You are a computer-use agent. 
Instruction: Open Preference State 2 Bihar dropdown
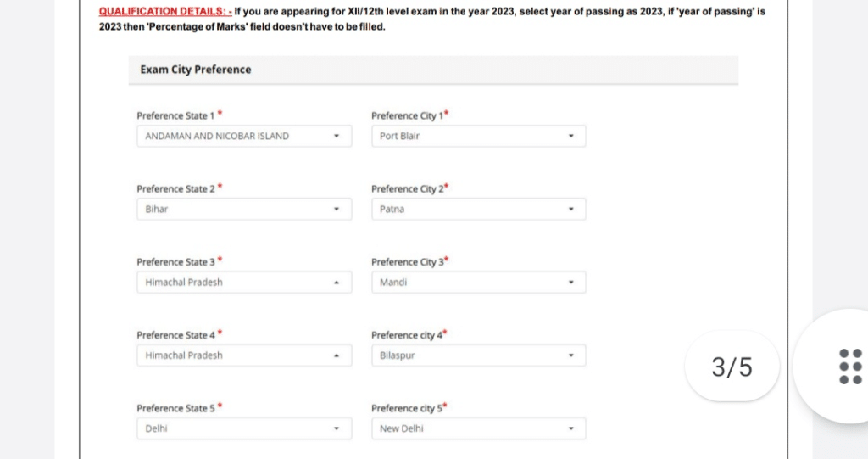pyautogui.click(x=243, y=210)
